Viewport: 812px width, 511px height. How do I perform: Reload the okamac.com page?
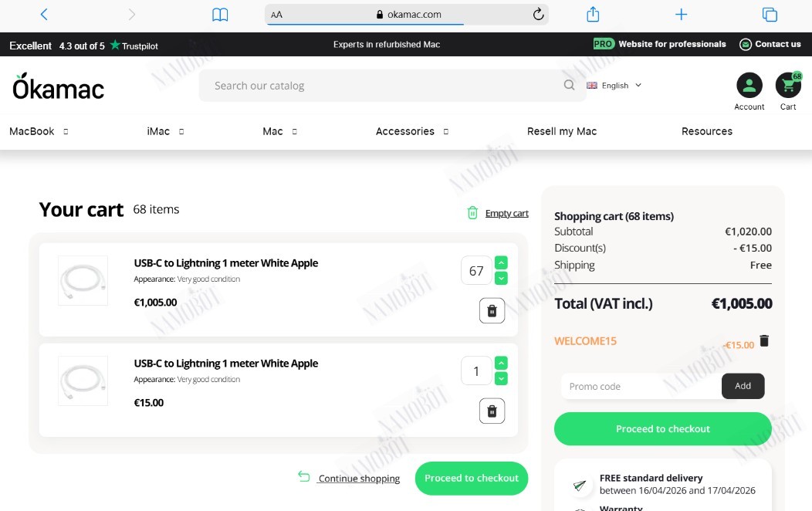click(538, 14)
